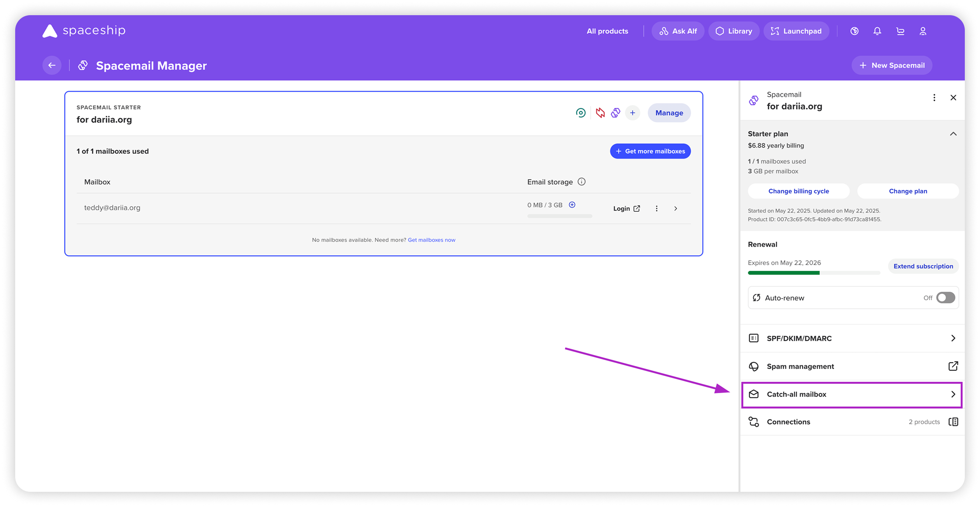This screenshot has height=507, width=980.
Task: Click Change billing cycle
Action: (799, 191)
